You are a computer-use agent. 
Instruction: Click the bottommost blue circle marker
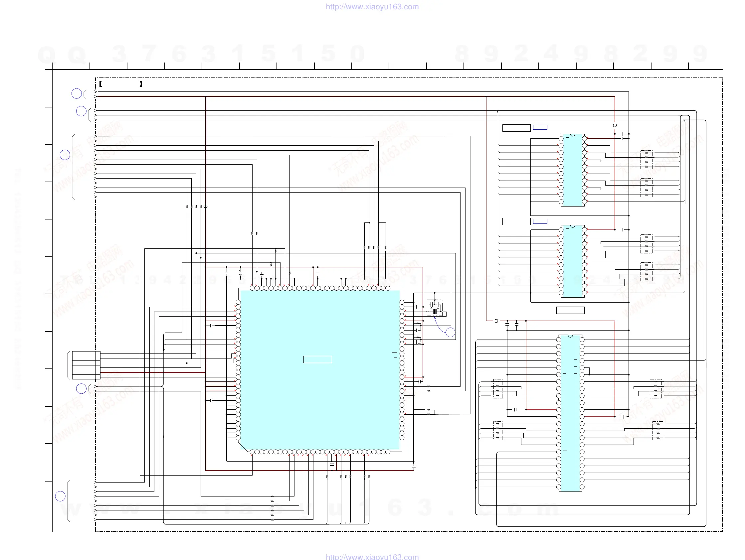[60, 496]
